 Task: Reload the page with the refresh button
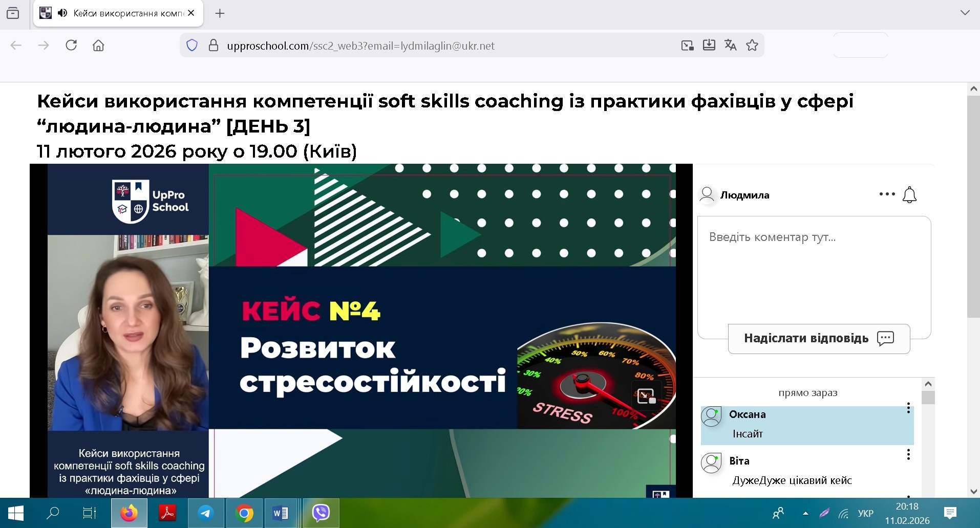click(x=71, y=46)
